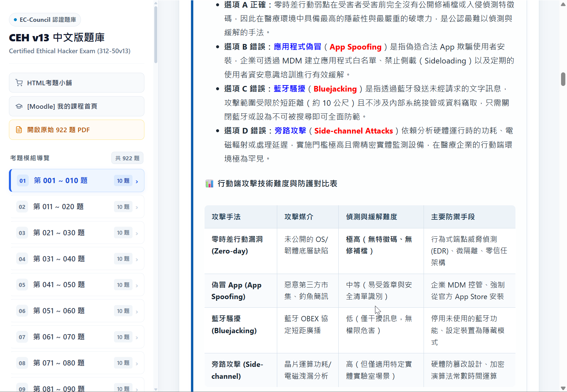Click the bar chart icon before 行動端攻擊技術難度 heading
The image size is (567, 392).
click(x=209, y=183)
